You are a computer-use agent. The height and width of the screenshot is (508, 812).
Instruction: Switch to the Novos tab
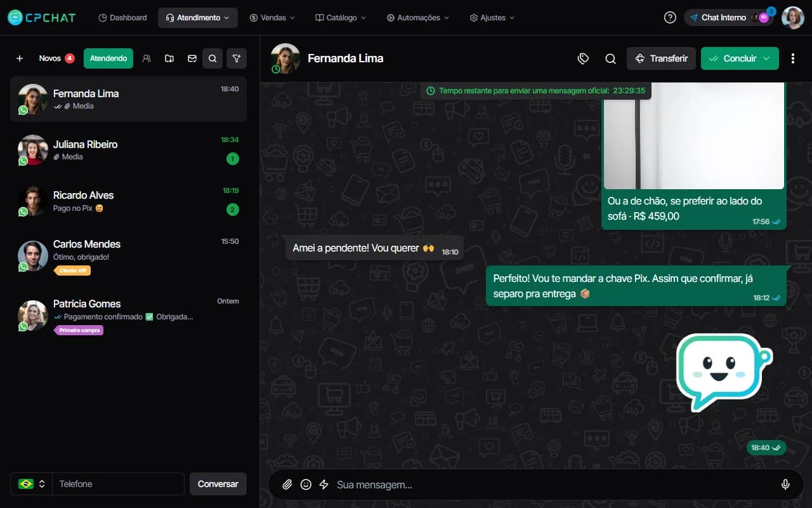56,58
